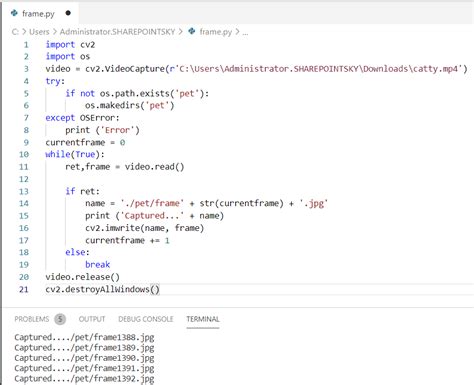Switch to the PROBLEMS panel tab
Image resolution: width=474 pixels, height=385 pixels.
coord(32,319)
